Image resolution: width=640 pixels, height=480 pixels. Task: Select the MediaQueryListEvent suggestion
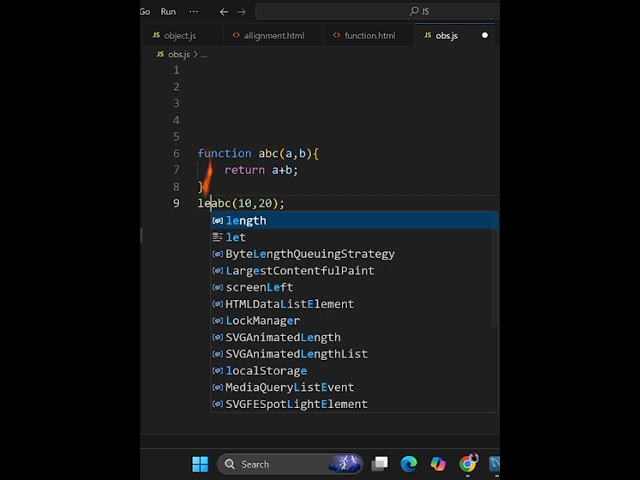tap(354, 387)
